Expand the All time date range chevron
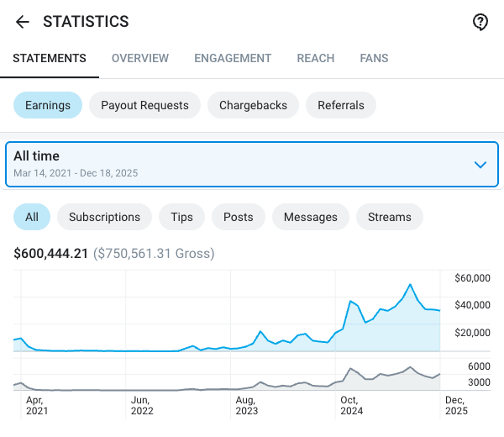 480,165
